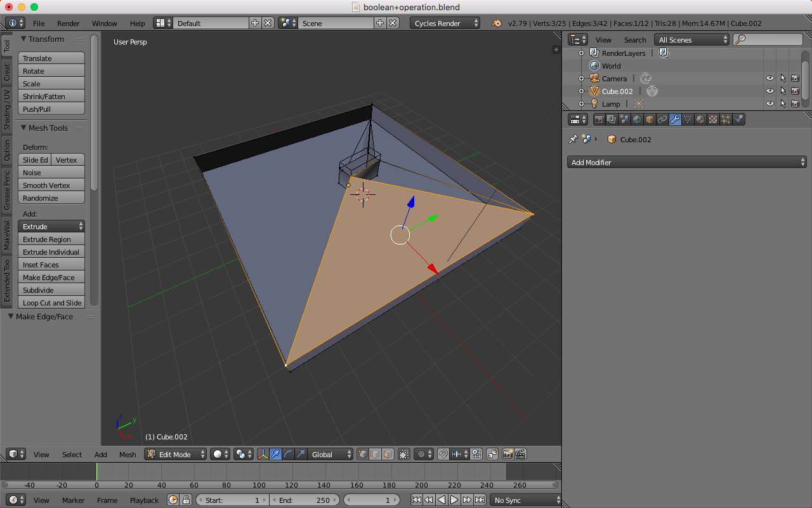The width and height of the screenshot is (812, 508).
Task: Click the Subdivide button
Action: click(x=51, y=290)
